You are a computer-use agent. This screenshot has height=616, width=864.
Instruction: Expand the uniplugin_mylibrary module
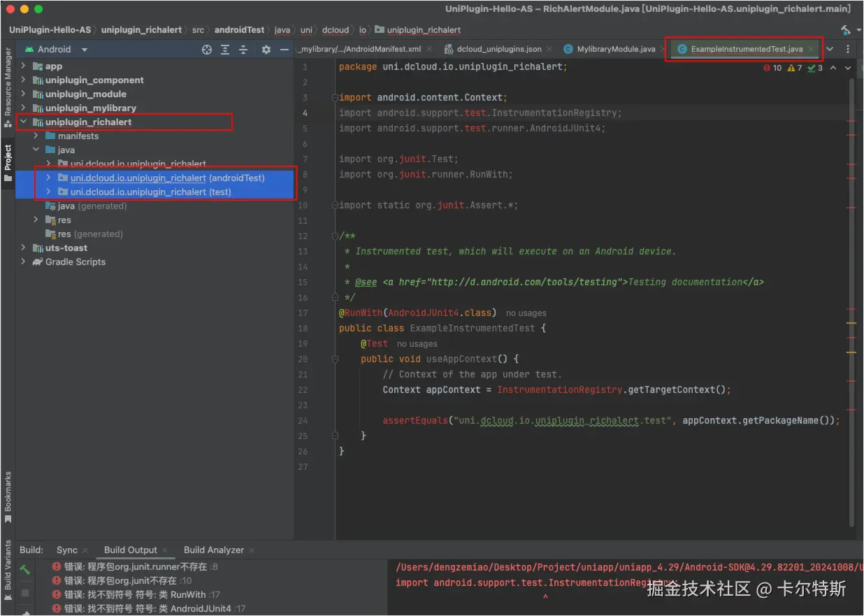pyautogui.click(x=23, y=108)
